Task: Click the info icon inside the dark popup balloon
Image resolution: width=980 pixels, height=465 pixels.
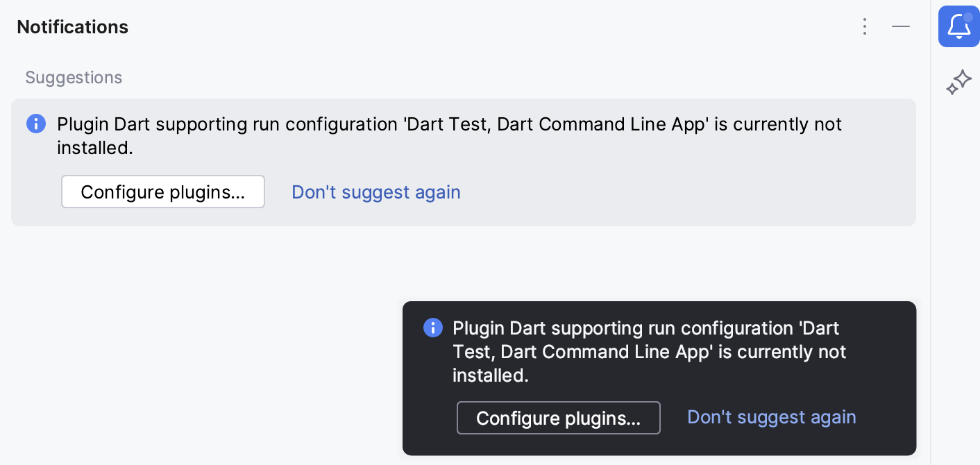Action: pyautogui.click(x=432, y=327)
